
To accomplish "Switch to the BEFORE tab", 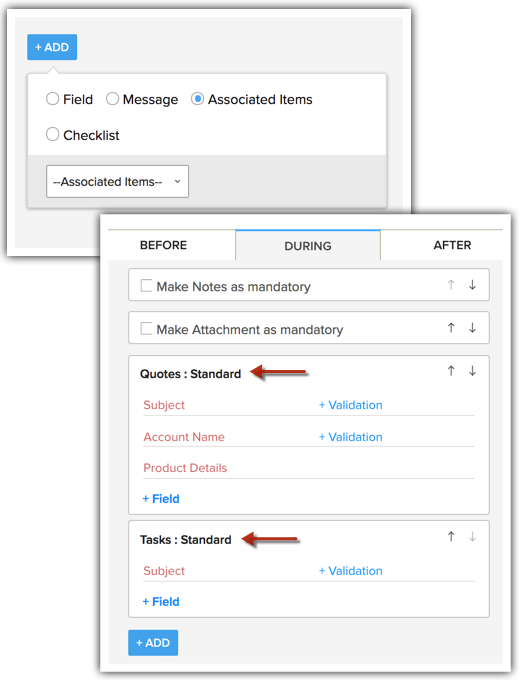I will [x=163, y=245].
